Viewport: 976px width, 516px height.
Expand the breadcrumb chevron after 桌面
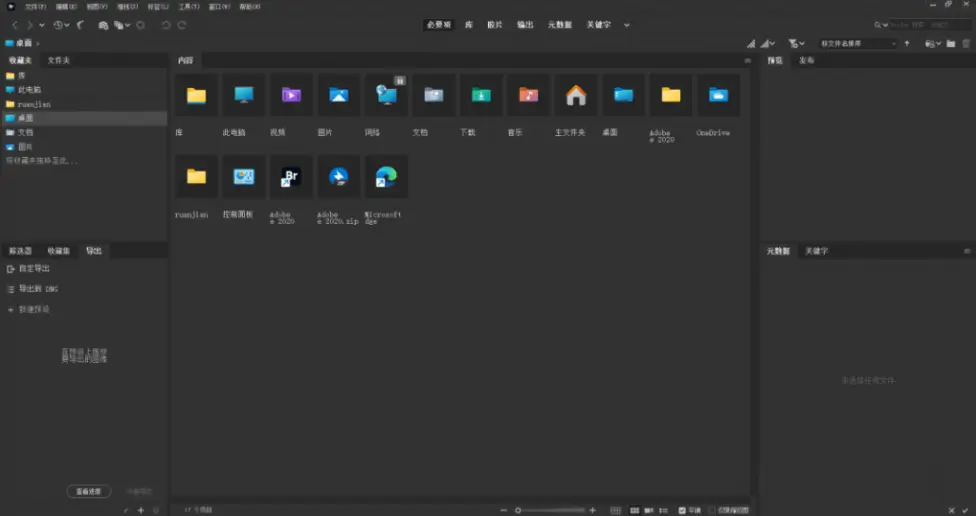pyautogui.click(x=37, y=44)
